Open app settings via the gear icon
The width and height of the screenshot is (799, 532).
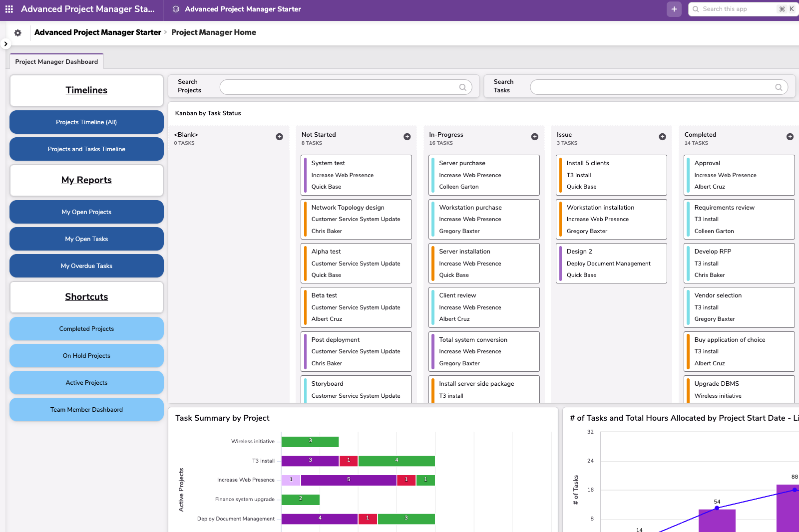point(17,32)
